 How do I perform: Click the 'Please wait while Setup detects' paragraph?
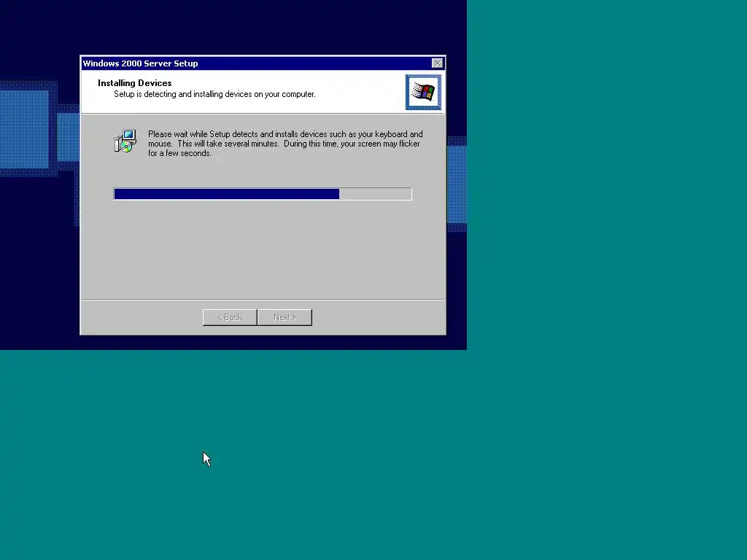pyautogui.click(x=285, y=144)
